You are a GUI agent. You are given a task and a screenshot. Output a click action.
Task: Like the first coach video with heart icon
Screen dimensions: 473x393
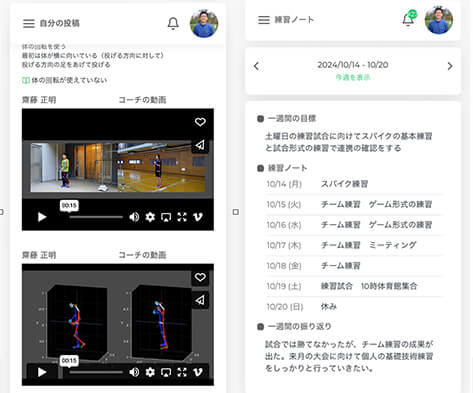(x=200, y=122)
